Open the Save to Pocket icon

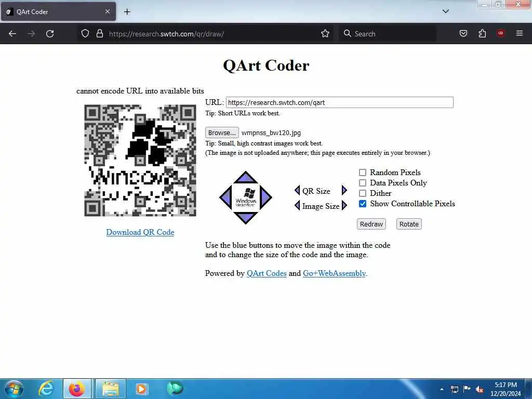(463, 33)
